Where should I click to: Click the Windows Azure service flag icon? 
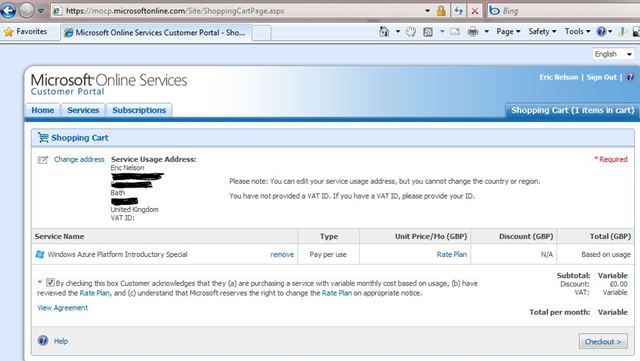coord(40,254)
